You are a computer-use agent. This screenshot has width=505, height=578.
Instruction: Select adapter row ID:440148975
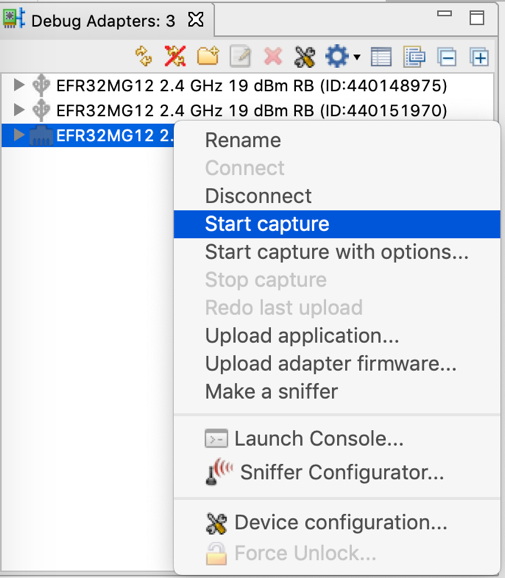[x=247, y=86]
